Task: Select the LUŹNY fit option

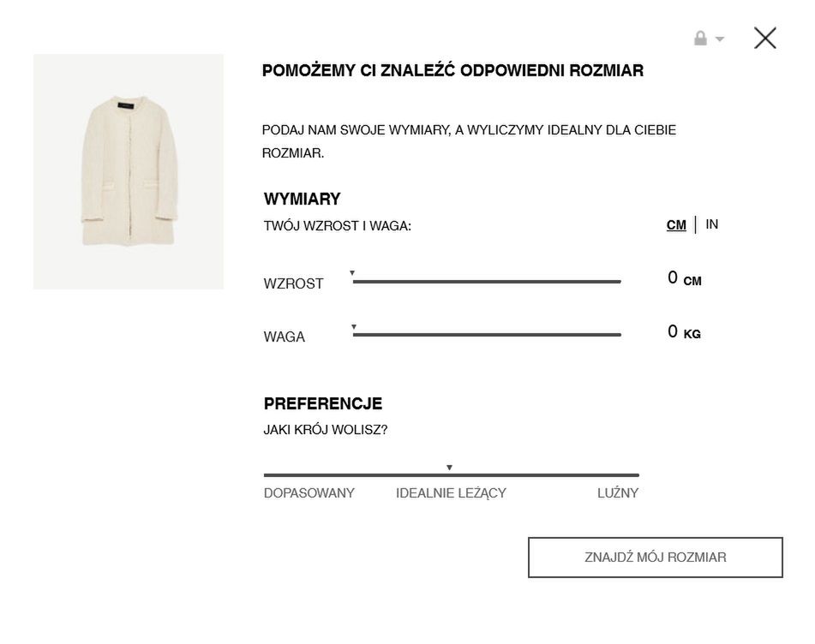Action: pyautogui.click(x=618, y=493)
